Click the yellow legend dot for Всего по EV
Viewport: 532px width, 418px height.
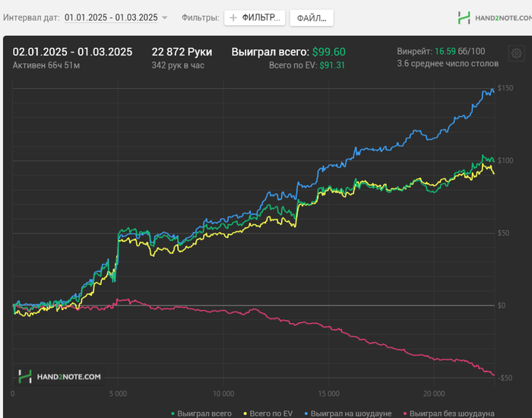(x=245, y=414)
